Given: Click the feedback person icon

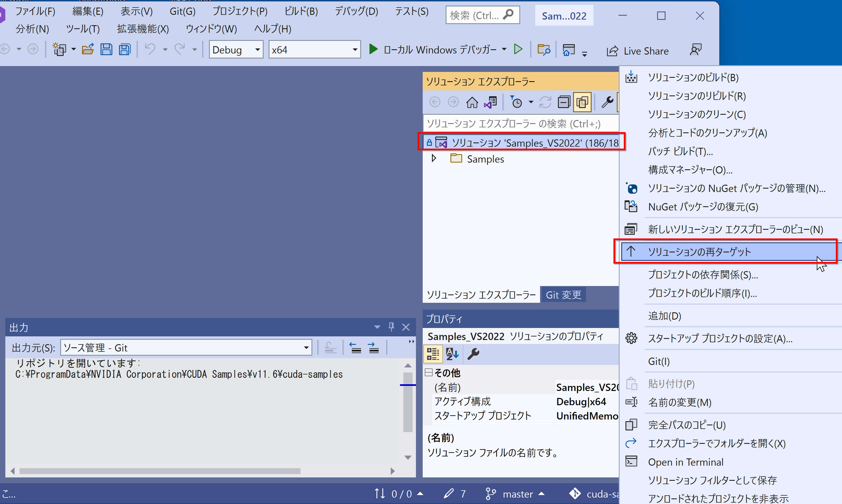Looking at the screenshot, I should pyautogui.click(x=696, y=50).
